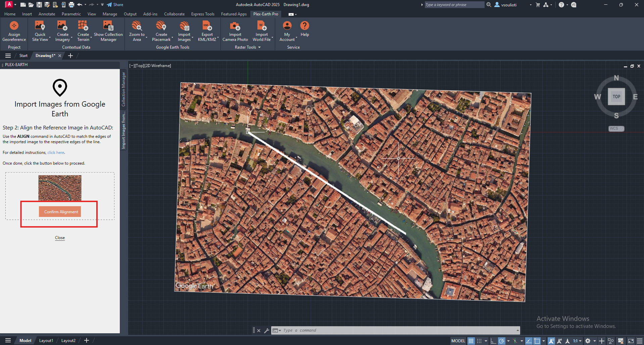Click the search magnifier icon
The width and height of the screenshot is (644, 345).
tap(489, 5)
